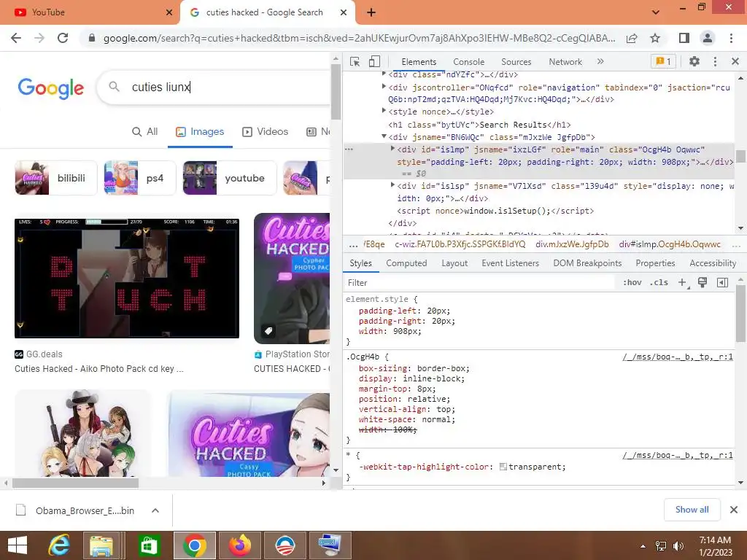Open the GG.deals Aiko Photo Pack thumbnail

pos(127,279)
